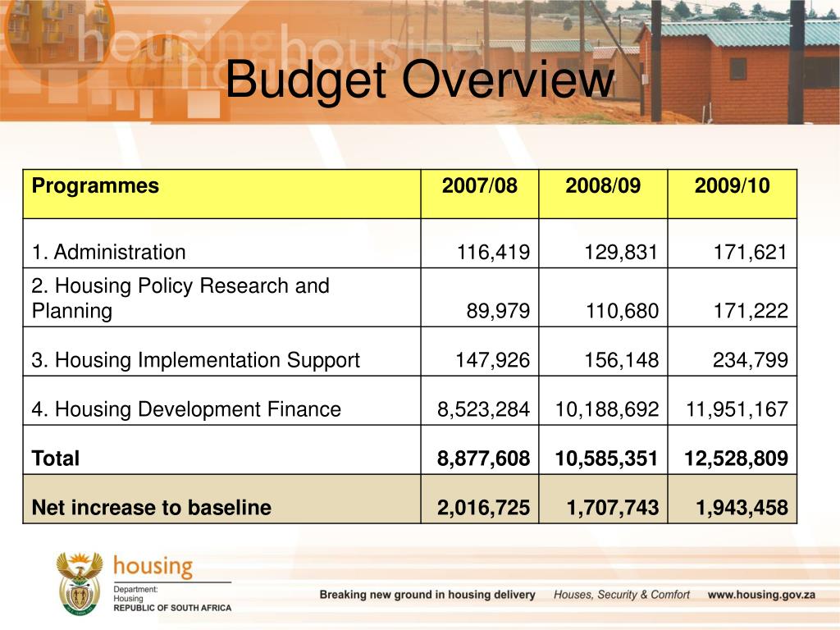Click the total value 12,528,809
The height and width of the screenshot is (630, 840).
click(x=737, y=459)
